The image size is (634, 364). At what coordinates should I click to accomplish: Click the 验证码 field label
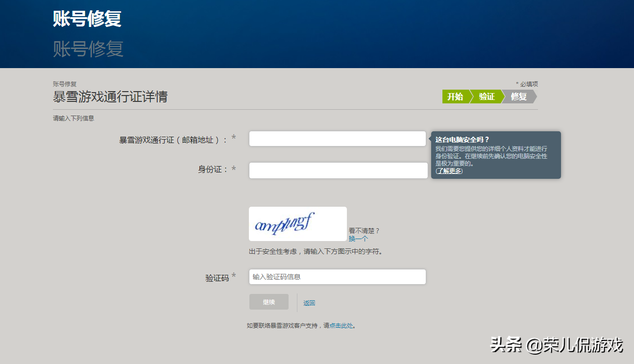(217, 278)
